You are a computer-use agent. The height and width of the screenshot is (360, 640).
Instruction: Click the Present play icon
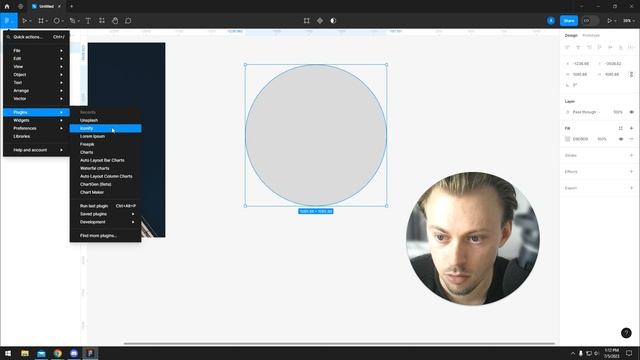coord(609,20)
